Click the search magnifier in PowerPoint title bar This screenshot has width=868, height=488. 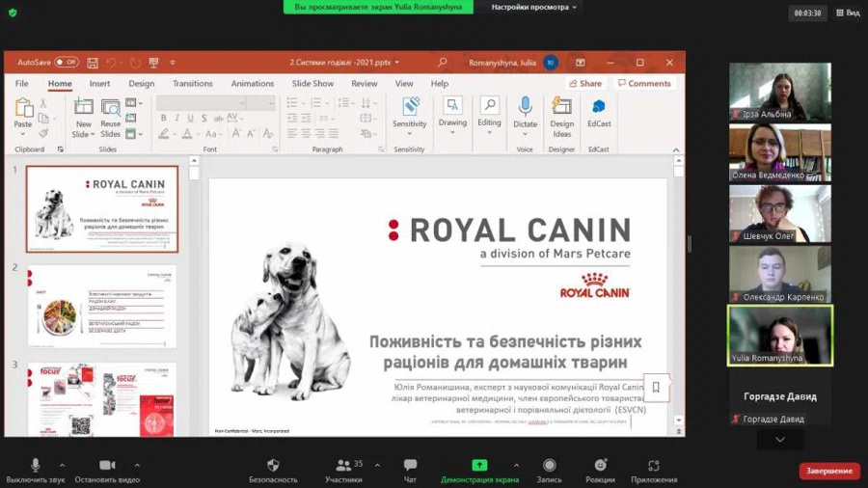click(442, 63)
